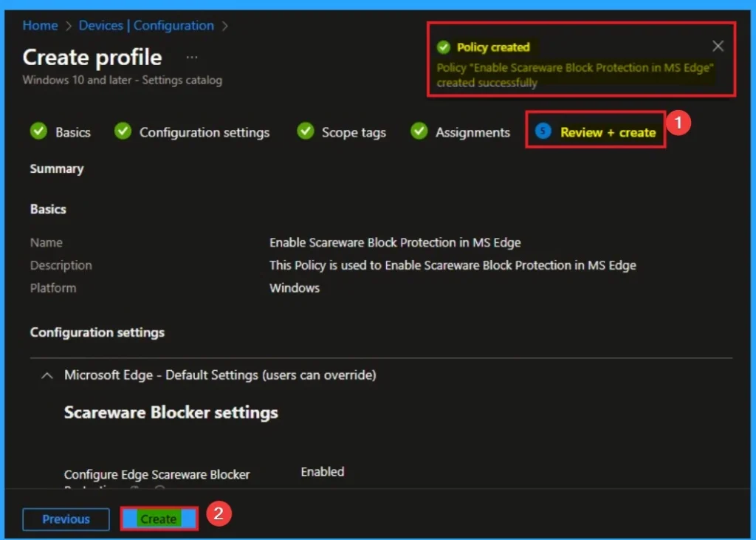Screen dimensions: 756x540
Task: Select the 'Enabled' setting value
Action: 323,472
